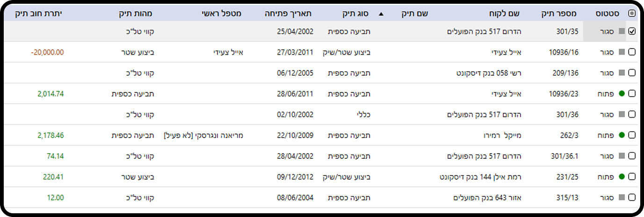Click green open status dot for 10936/23

pos(622,94)
